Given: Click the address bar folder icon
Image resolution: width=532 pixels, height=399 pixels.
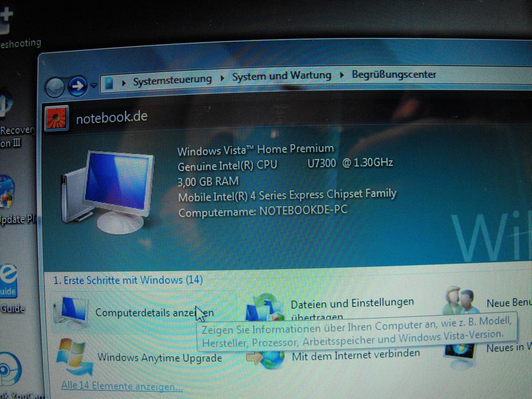Looking at the screenshot, I should (x=109, y=84).
